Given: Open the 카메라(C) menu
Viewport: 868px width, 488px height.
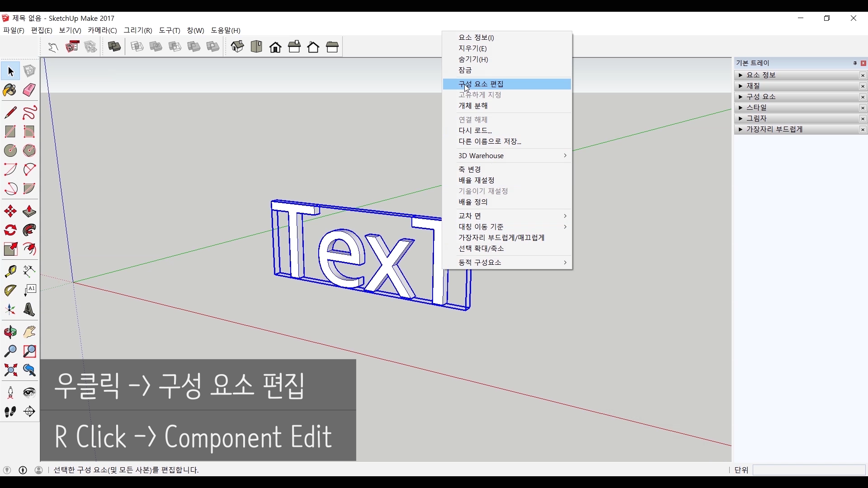Looking at the screenshot, I should pos(102,30).
